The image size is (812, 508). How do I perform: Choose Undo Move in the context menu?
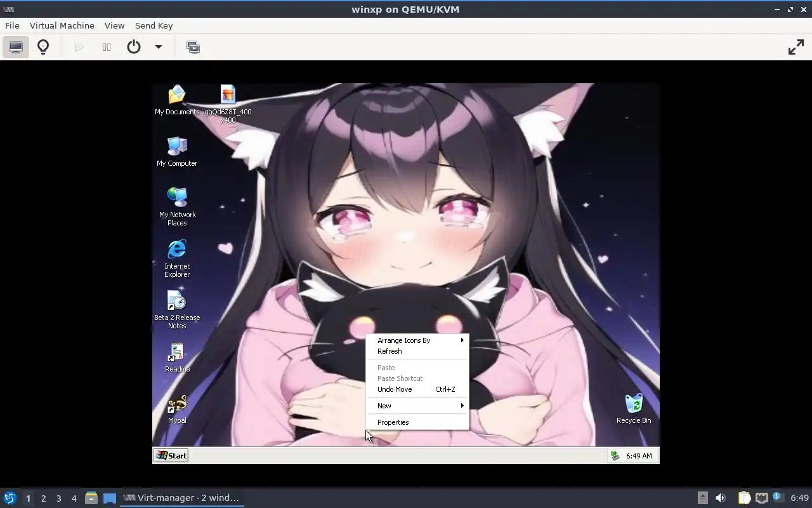click(417, 389)
